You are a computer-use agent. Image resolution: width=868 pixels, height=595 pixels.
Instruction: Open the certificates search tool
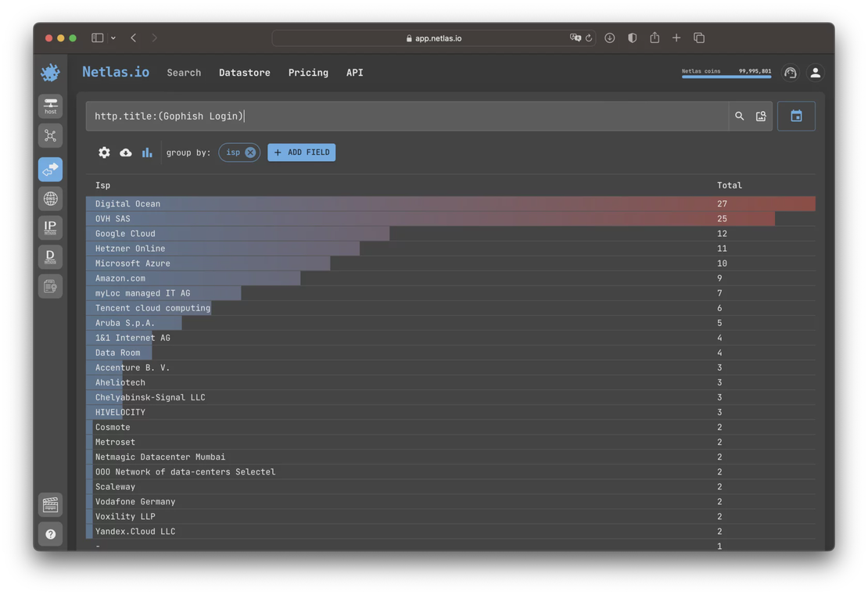[x=50, y=285]
